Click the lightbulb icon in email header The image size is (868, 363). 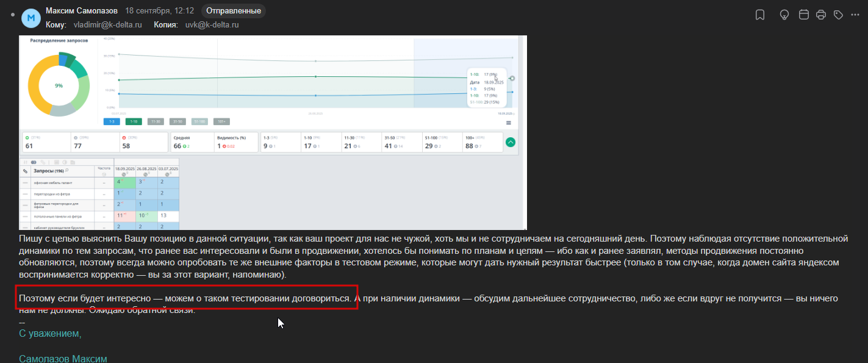[x=785, y=15]
